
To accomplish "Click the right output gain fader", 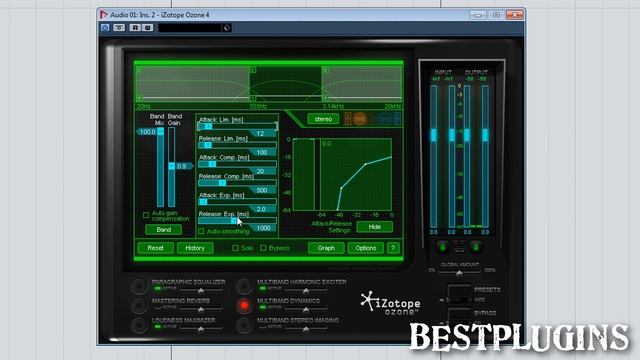I will [485, 135].
